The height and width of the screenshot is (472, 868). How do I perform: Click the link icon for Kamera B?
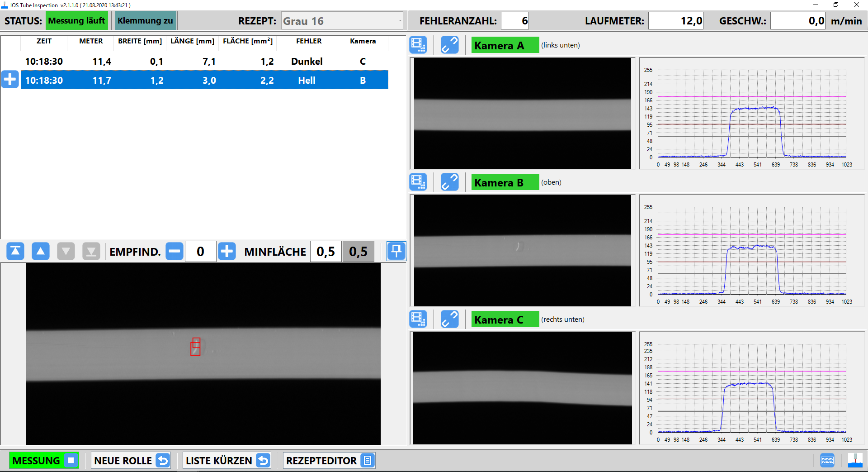coord(449,182)
